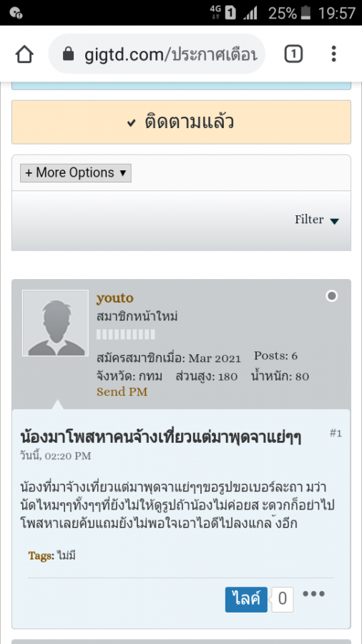Expand the More Options dropdown
Viewport: 362px width, 644px height.
[76, 173]
